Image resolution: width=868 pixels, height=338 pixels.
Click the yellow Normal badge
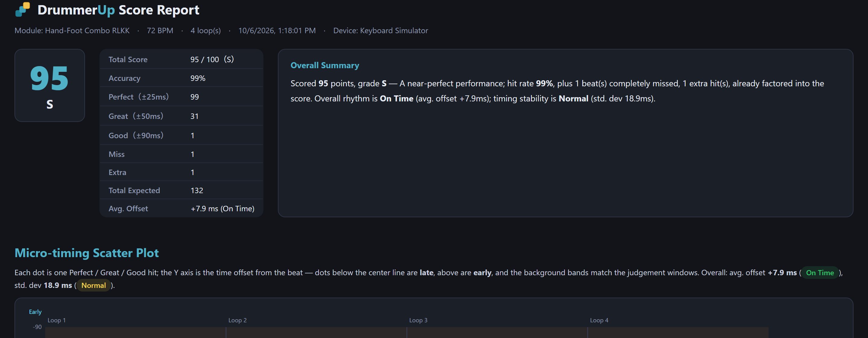coord(94,285)
